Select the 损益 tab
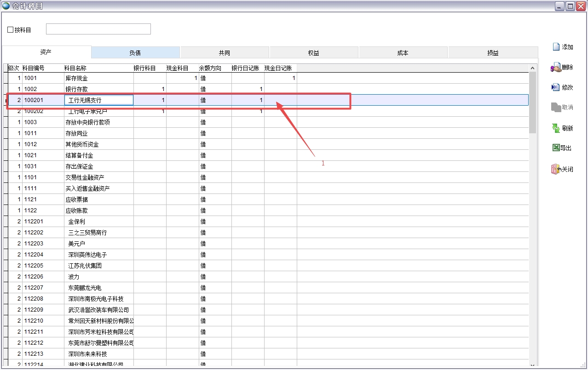This screenshot has width=588, height=370. click(x=493, y=53)
